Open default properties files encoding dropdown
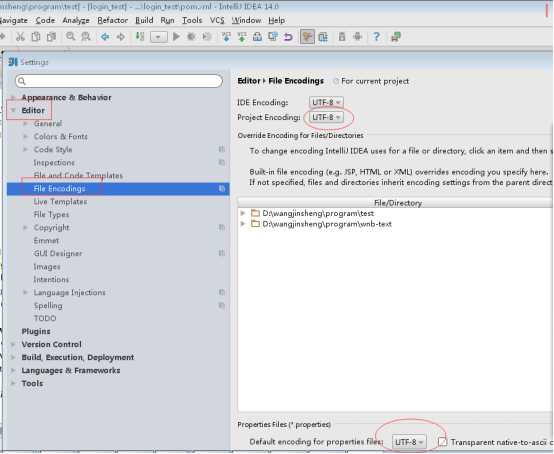The image size is (554, 454). pyautogui.click(x=409, y=442)
